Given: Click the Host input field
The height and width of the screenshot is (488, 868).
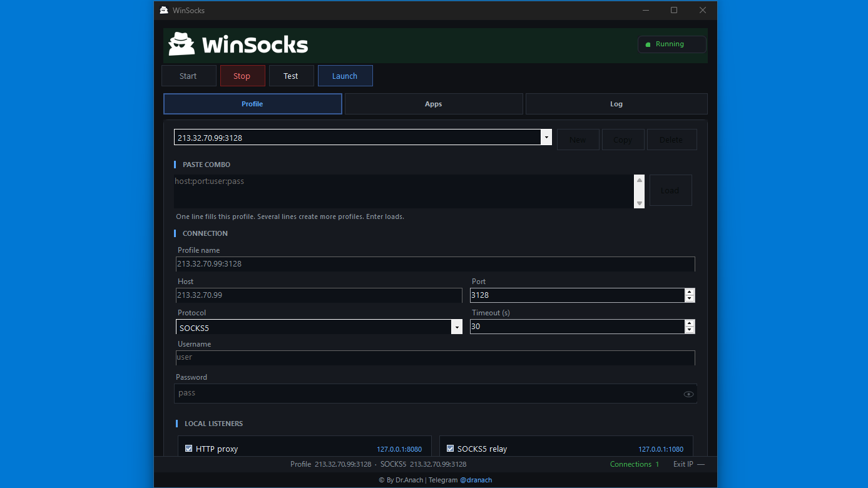Looking at the screenshot, I should (x=319, y=295).
